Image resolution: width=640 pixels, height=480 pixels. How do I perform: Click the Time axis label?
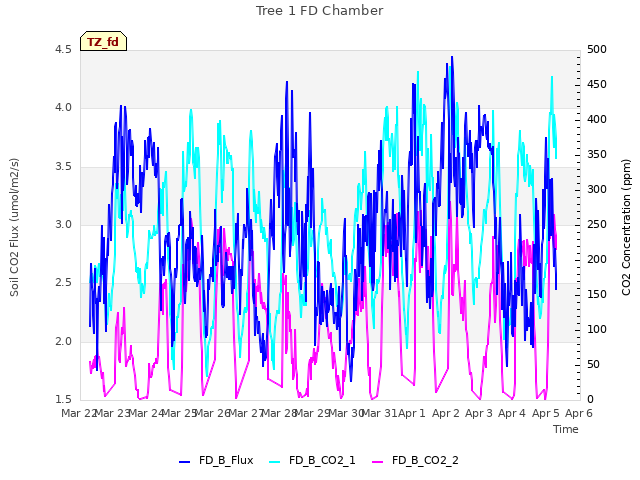(566, 429)
